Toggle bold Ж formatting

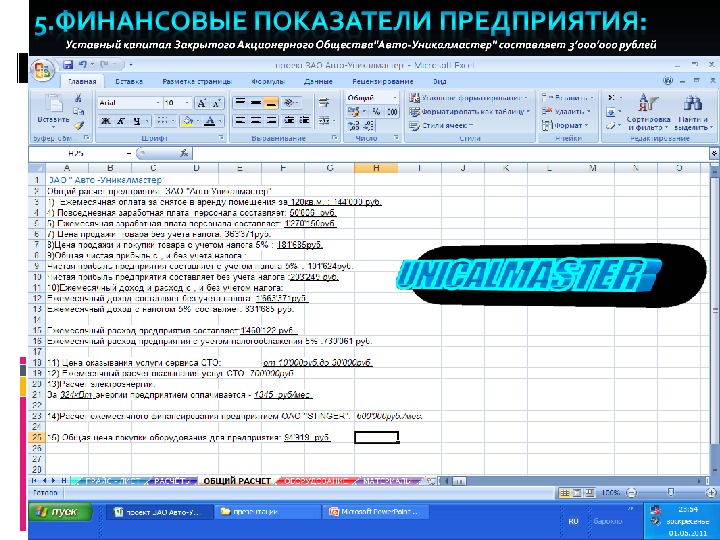pyautogui.click(x=106, y=121)
